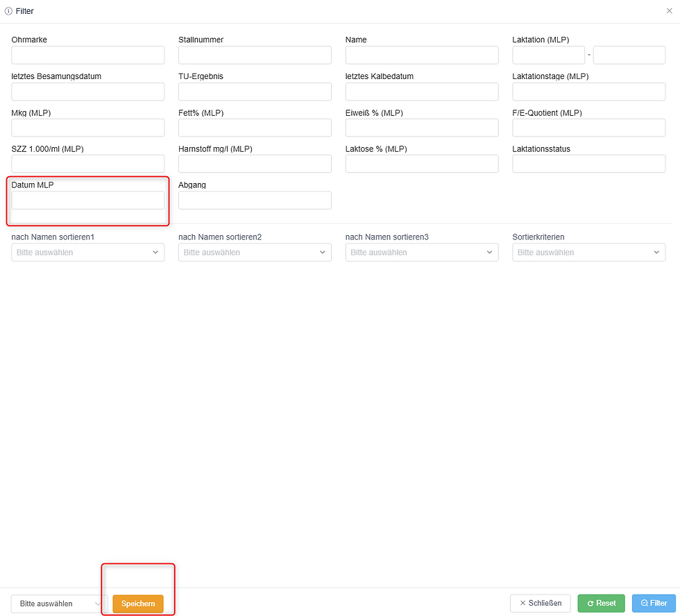Close the Filter dialog with the X icon

[x=669, y=11]
